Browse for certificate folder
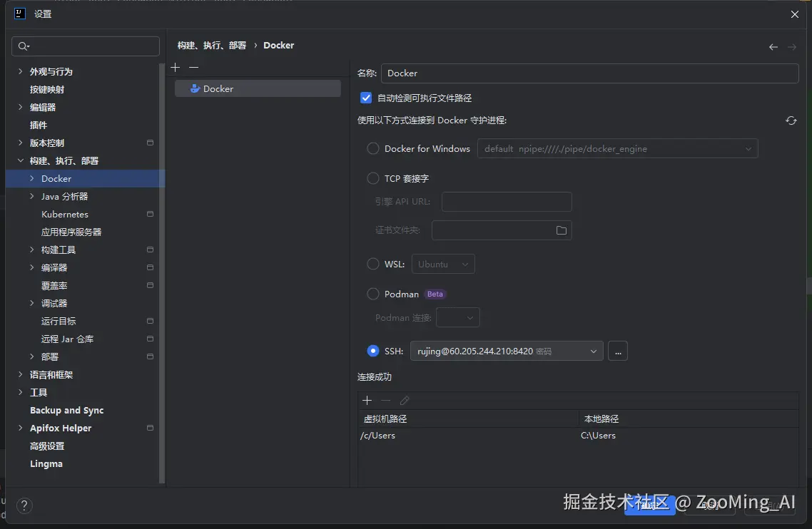The width and height of the screenshot is (812, 529). pos(562,230)
